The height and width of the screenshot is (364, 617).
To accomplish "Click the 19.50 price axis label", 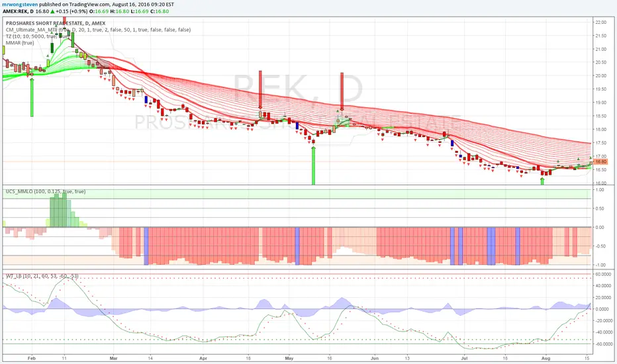I will 601,89.
